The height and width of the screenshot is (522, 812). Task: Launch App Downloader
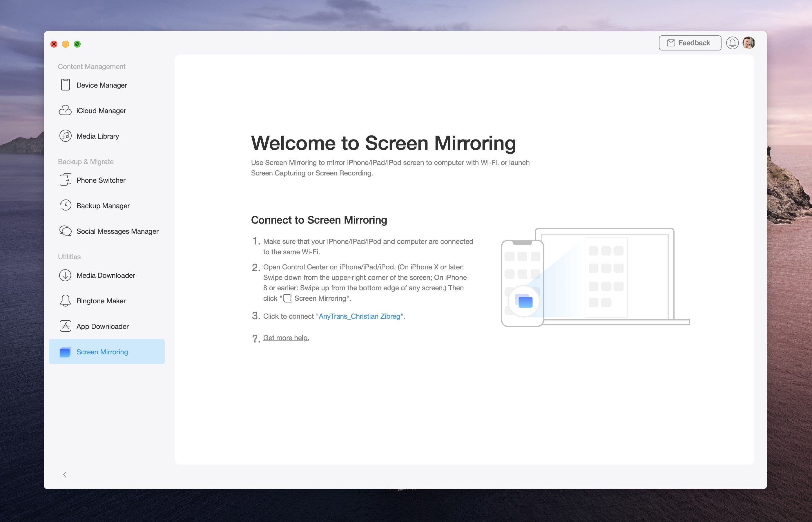[106, 326]
